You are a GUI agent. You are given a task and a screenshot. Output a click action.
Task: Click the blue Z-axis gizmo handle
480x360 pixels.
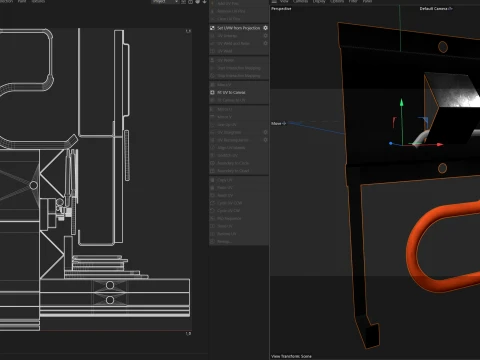click(391, 143)
